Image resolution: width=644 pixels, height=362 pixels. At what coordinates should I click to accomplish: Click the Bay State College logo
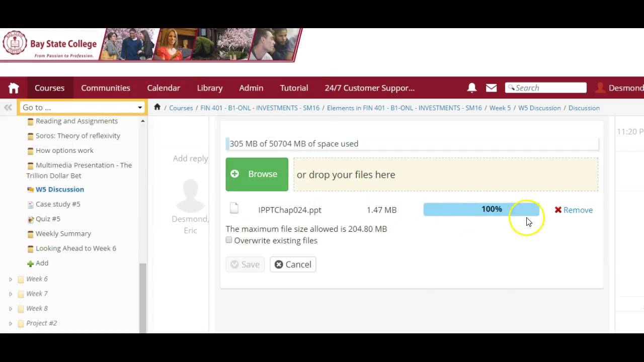(49, 44)
